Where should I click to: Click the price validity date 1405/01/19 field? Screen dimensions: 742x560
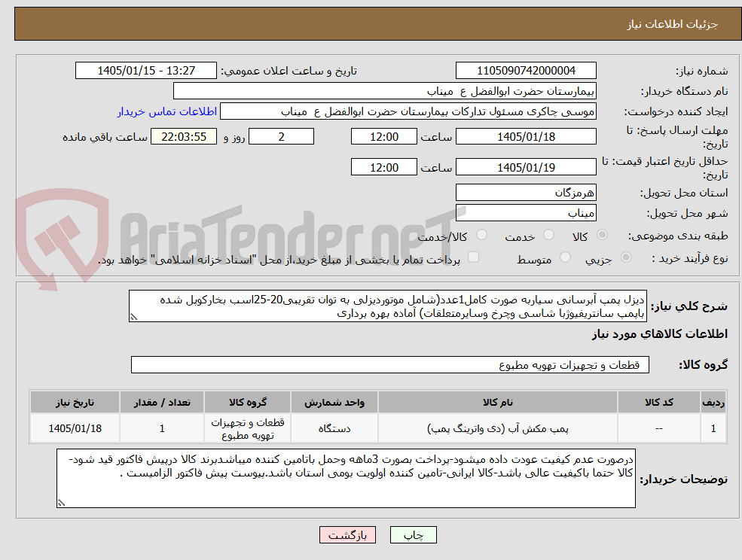(x=526, y=167)
